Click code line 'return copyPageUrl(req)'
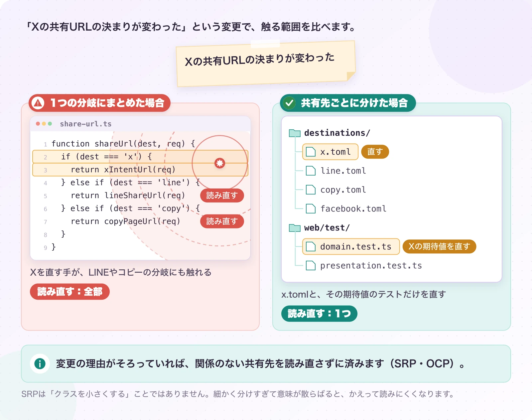Screen dimensions: 532x420 (126, 221)
